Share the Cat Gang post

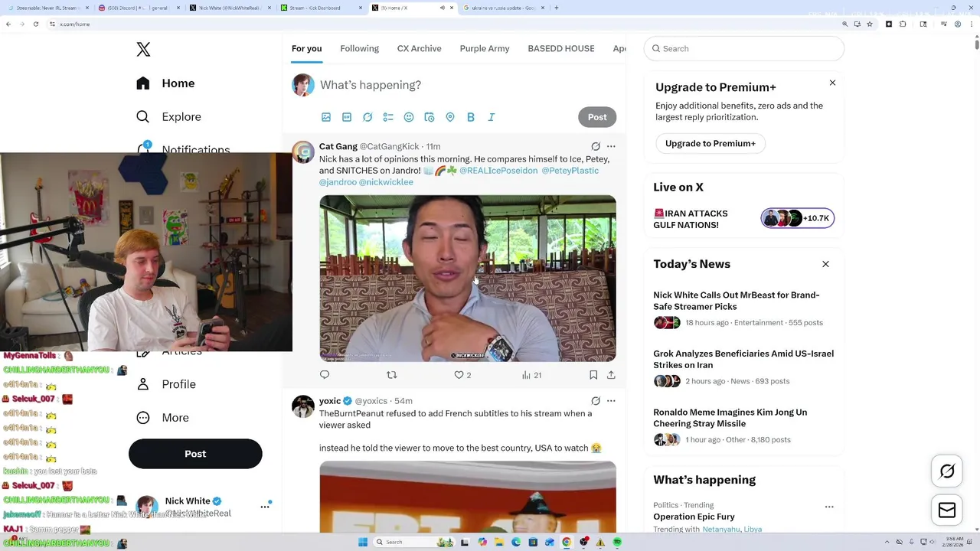[x=611, y=375]
